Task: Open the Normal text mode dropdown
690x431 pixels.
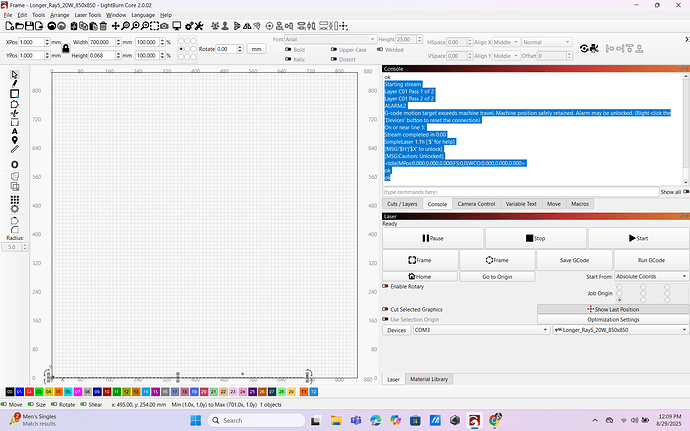Action: click(547, 42)
